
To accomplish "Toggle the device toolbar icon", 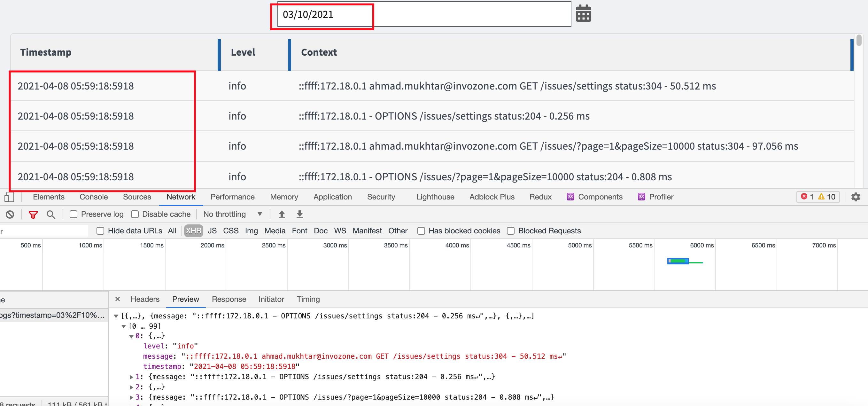I will click(9, 197).
